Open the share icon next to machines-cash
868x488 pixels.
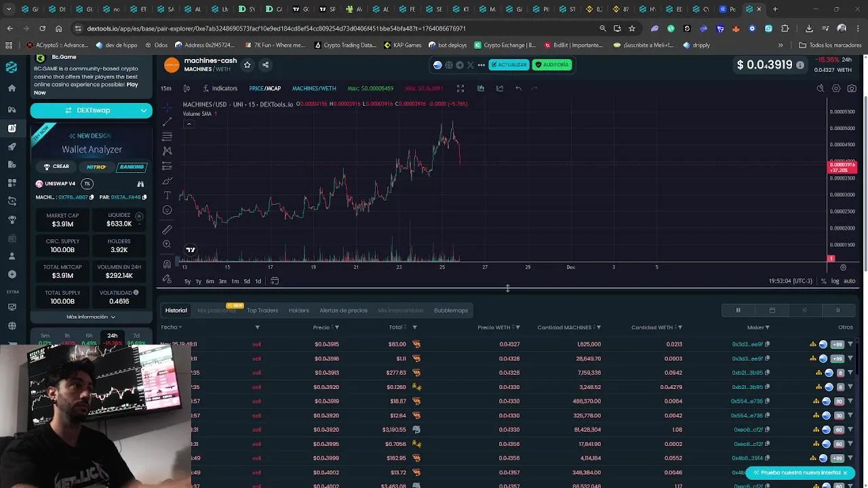coord(265,64)
